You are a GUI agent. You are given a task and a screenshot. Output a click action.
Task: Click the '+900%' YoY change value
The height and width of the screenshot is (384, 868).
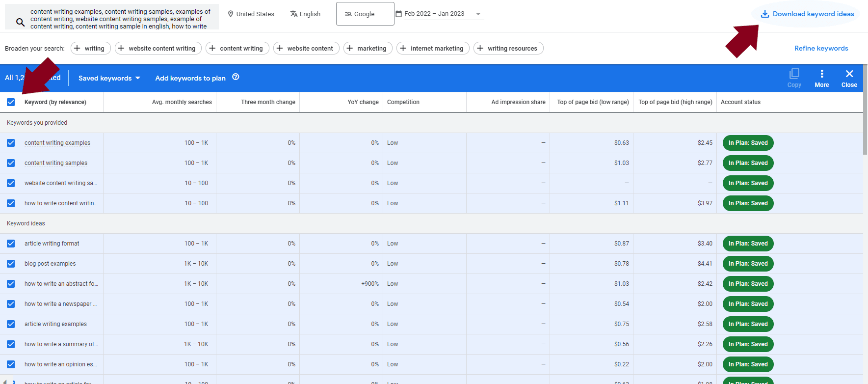370,284
